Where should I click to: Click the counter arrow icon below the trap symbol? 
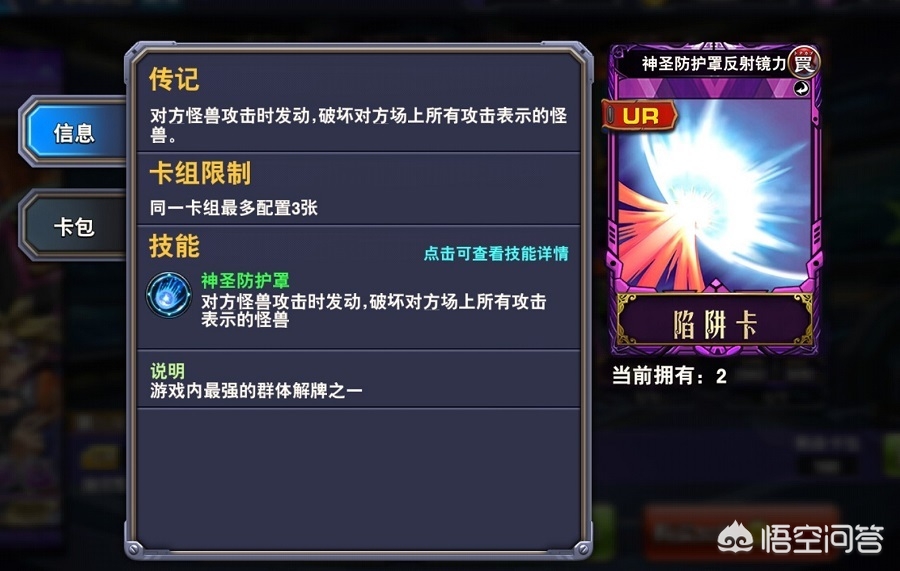[x=802, y=89]
